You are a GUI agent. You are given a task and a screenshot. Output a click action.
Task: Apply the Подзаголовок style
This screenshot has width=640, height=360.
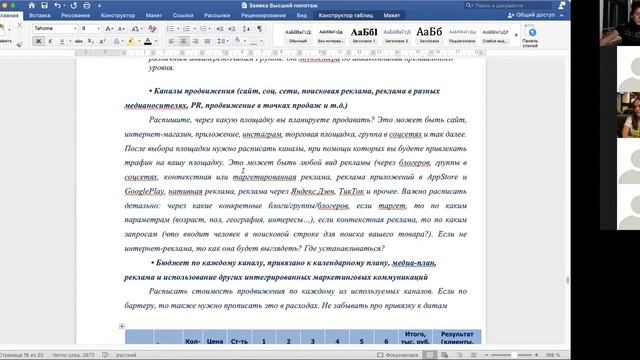pyautogui.click(x=462, y=36)
